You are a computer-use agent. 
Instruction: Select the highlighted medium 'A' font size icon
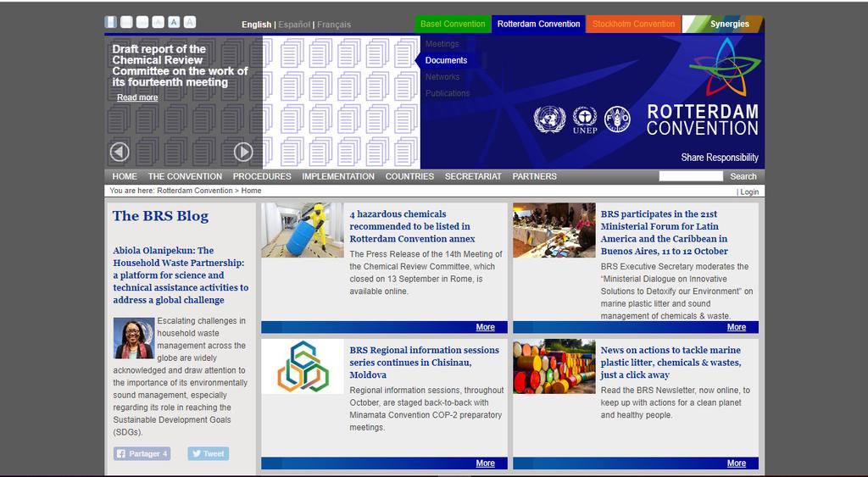174,22
